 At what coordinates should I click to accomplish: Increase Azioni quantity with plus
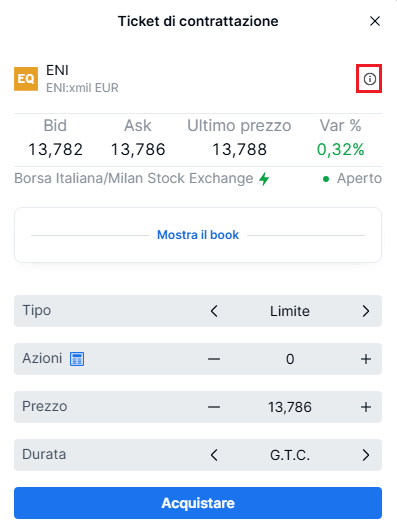tap(366, 359)
